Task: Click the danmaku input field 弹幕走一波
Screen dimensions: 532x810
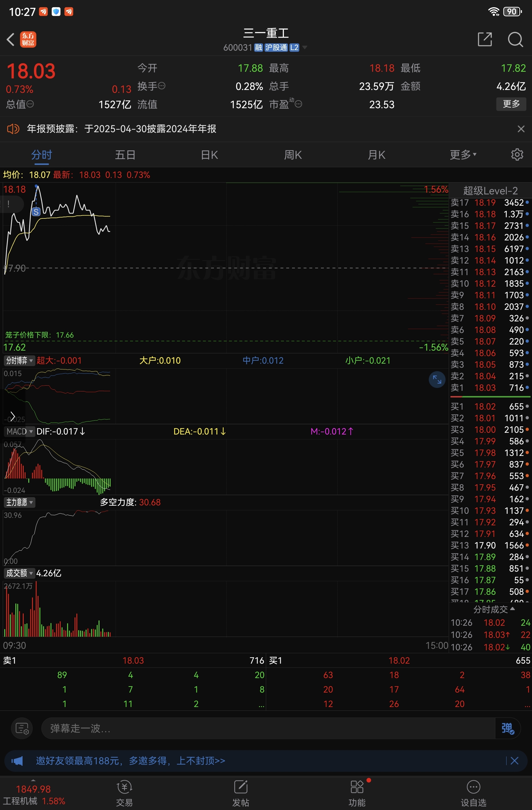Action: pyautogui.click(x=268, y=728)
